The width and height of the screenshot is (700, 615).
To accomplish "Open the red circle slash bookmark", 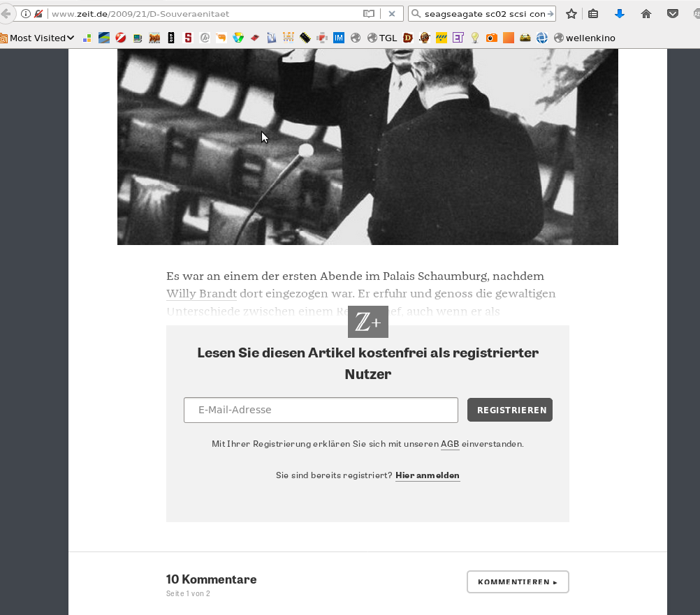I will coord(121,38).
